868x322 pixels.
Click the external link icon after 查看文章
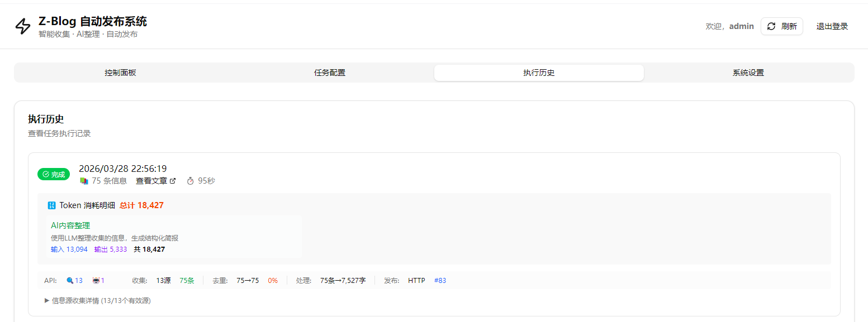click(x=173, y=181)
